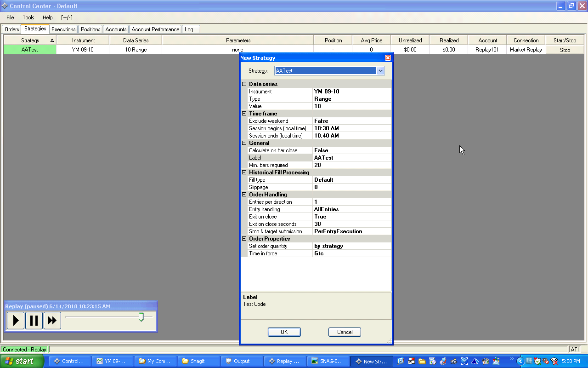Switch to the Positions tab
Screen dimensions: 588x368
90,29
